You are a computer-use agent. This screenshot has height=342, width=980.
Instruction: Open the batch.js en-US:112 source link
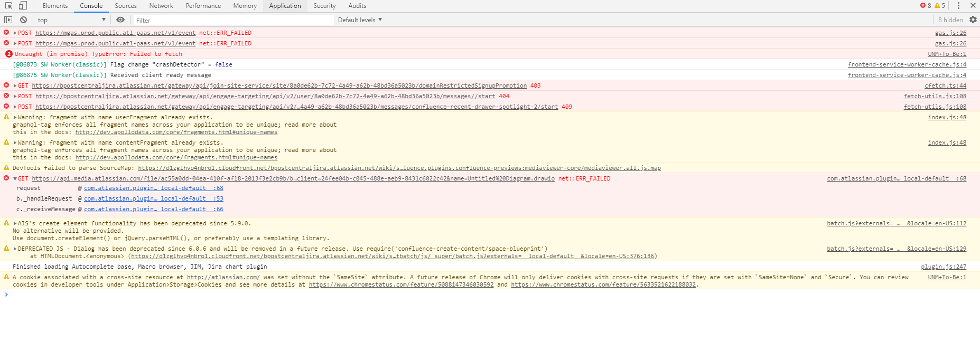click(897, 223)
